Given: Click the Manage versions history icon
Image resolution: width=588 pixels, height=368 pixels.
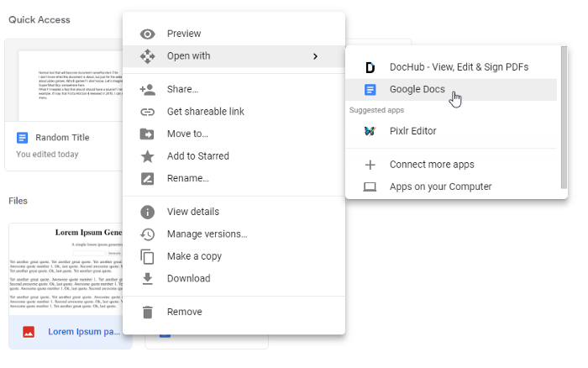Looking at the screenshot, I should [147, 234].
